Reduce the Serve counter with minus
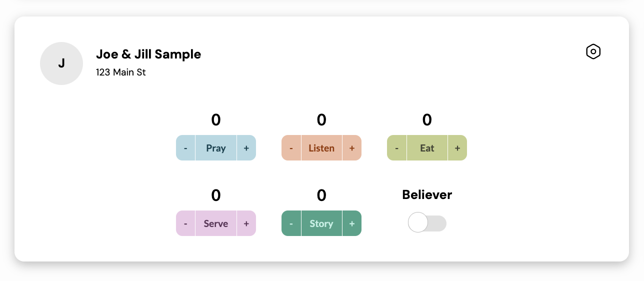This screenshot has width=644, height=281. pos(185,223)
